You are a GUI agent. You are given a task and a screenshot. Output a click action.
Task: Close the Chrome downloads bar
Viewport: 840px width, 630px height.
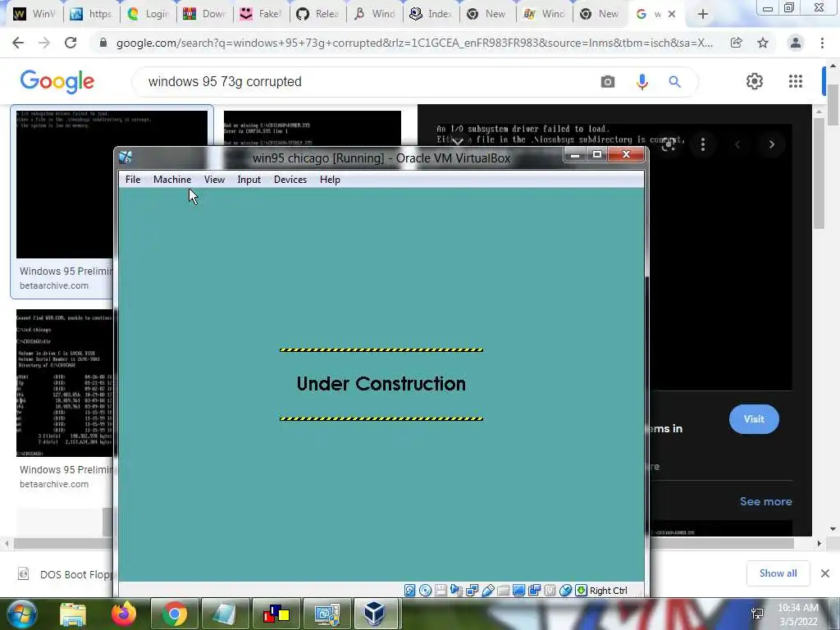825,573
